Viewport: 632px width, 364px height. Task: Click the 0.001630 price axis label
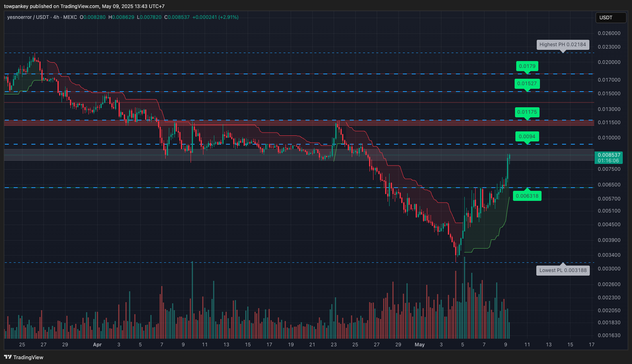click(x=609, y=335)
